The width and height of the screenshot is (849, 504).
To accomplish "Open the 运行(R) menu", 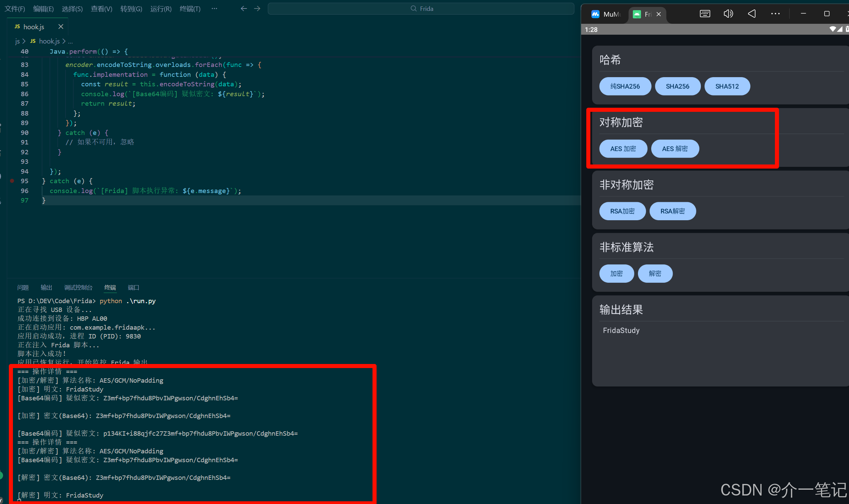I will (x=161, y=9).
